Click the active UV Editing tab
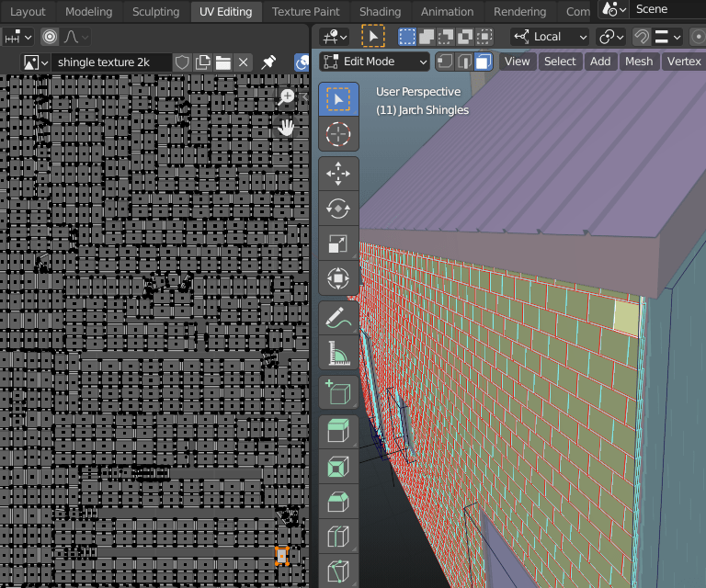Viewport: 706px width, 588px height. click(x=225, y=12)
